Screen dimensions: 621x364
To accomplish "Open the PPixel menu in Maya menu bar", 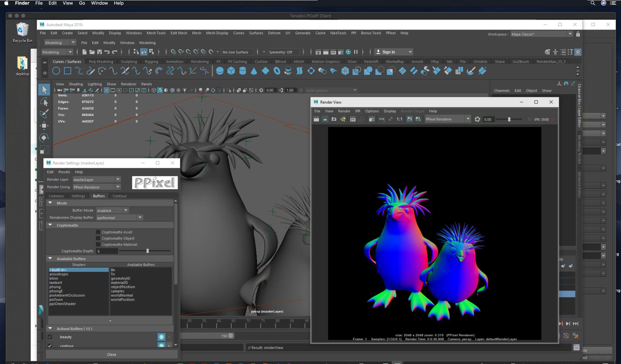I will coord(390,33).
